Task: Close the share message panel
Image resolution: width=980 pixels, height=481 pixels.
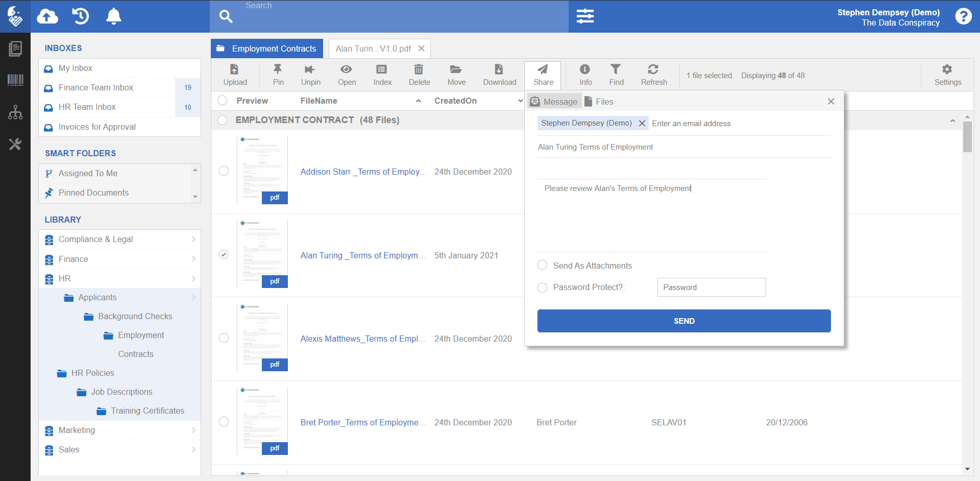Action: [831, 102]
